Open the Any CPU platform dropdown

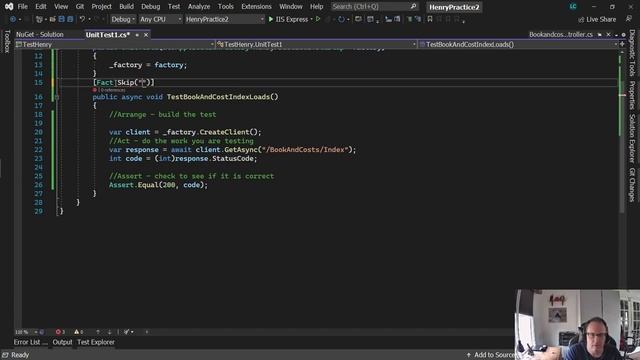point(160,19)
